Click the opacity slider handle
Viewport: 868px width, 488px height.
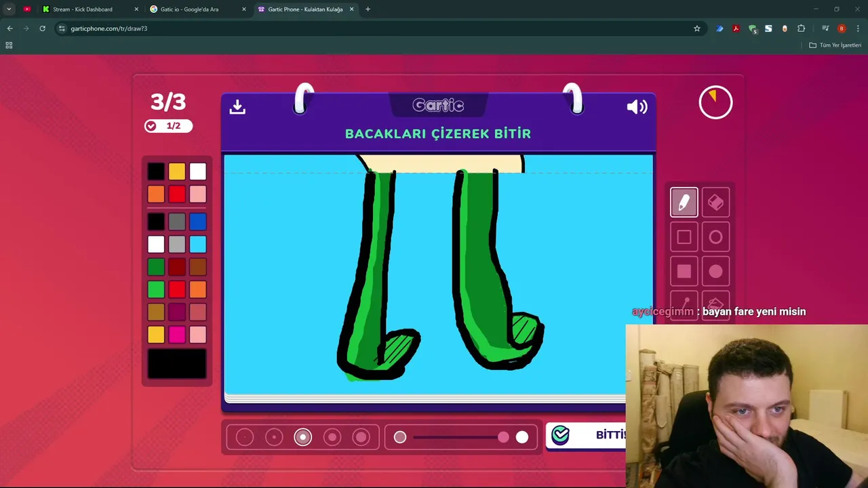[503, 437]
